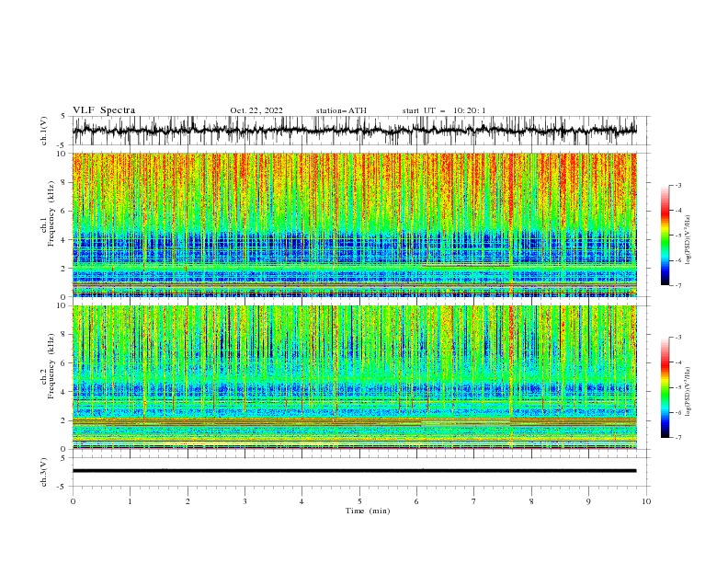Screen dimensions: 728x563
Task: Click the ch.1 "Frequency (kHz)" axis label
Action: [51, 213]
